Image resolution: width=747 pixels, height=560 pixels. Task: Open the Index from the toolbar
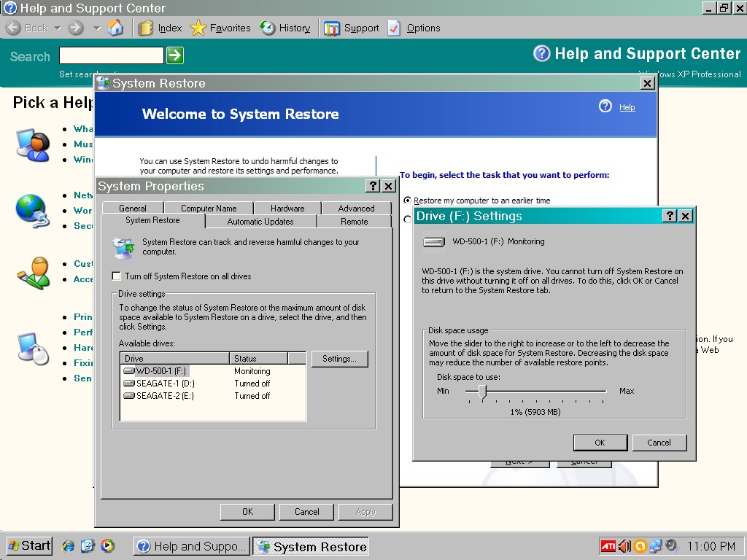tap(160, 28)
